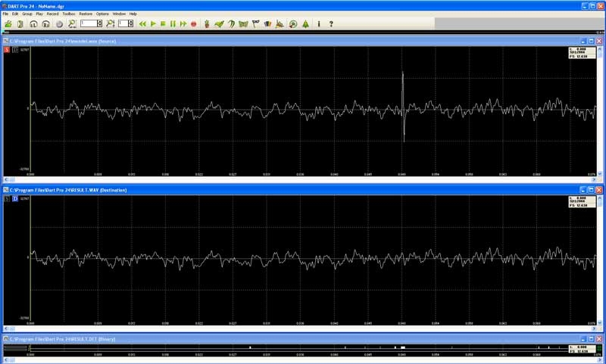Click the dark books-like tool icon
This screenshot has height=364, width=606.
tap(268, 24)
